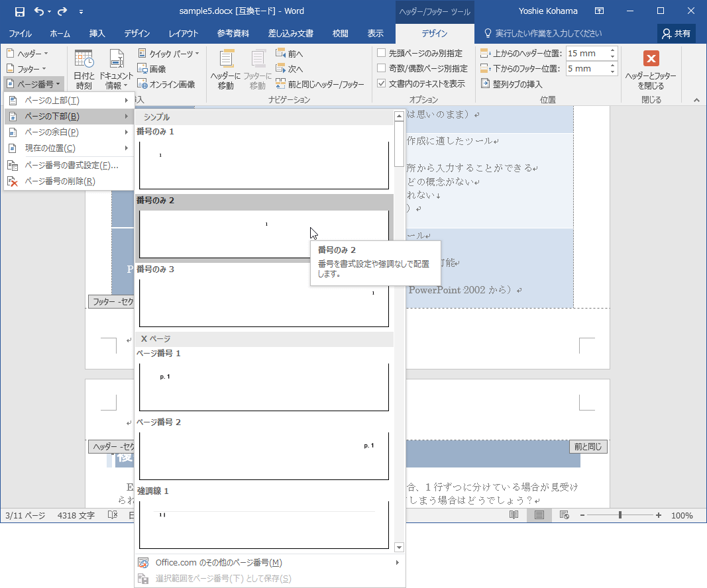Select ページ番号 2 style thumbnail

264,450
